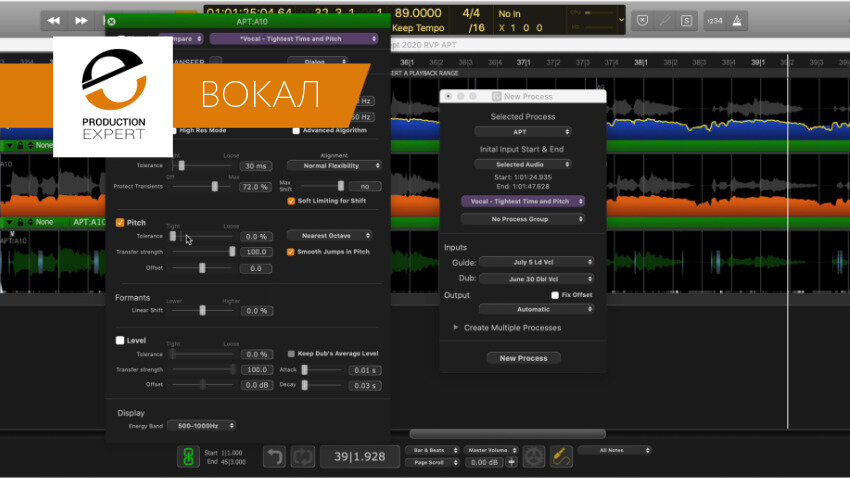Collapse the upper None track using its triangle
850x478 pixels.
point(9,145)
